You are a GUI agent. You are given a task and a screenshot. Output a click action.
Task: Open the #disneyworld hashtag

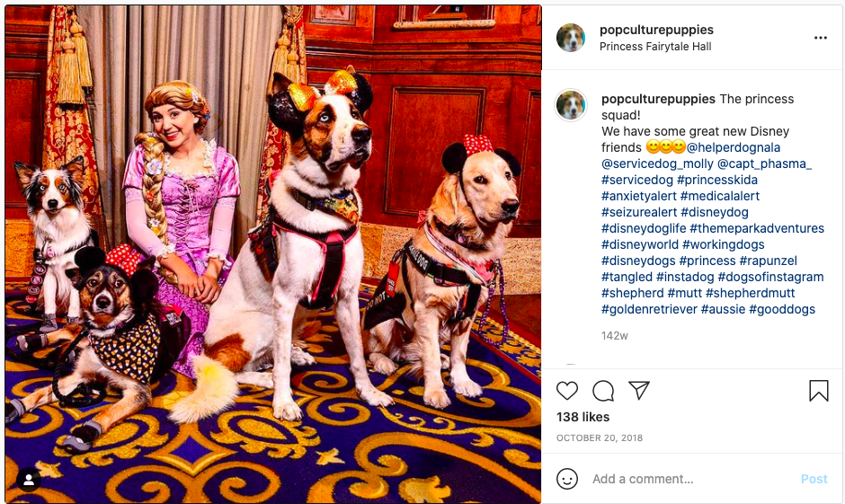point(640,244)
